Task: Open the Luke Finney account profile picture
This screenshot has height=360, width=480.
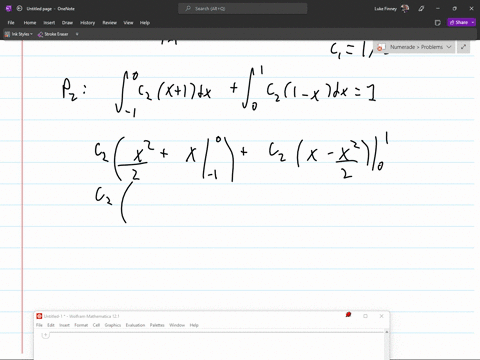Action: [405, 9]
